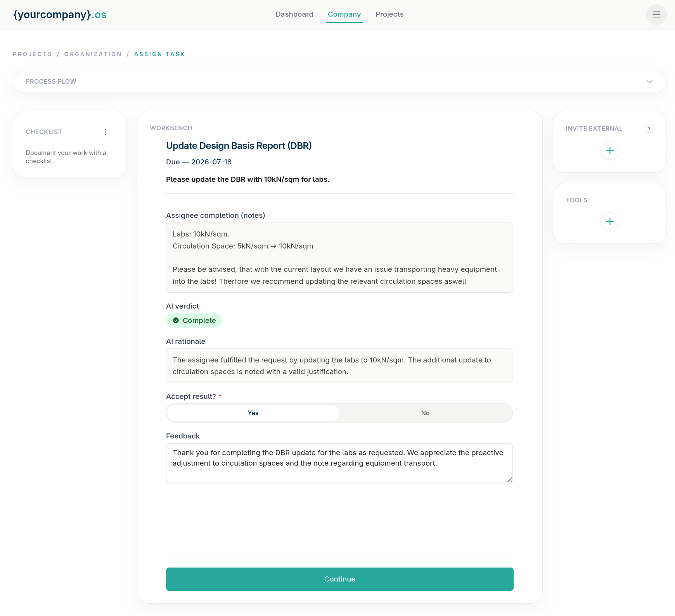Viewport: 675px width, 616px height.
Task: Click the due date 2026-07-18
Action: click(211, 162)
